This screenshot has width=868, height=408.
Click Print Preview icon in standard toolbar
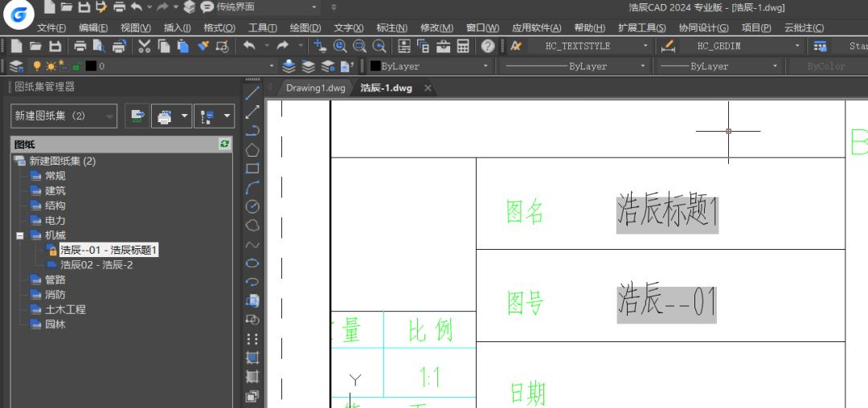tap(100, 46)
